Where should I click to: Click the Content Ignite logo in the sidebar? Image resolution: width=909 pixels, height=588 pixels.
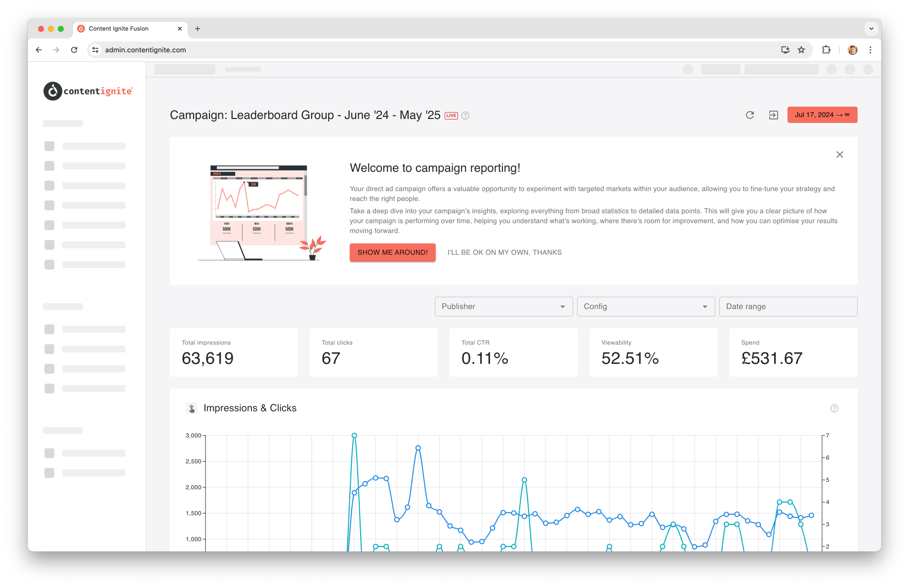point(88,91)
